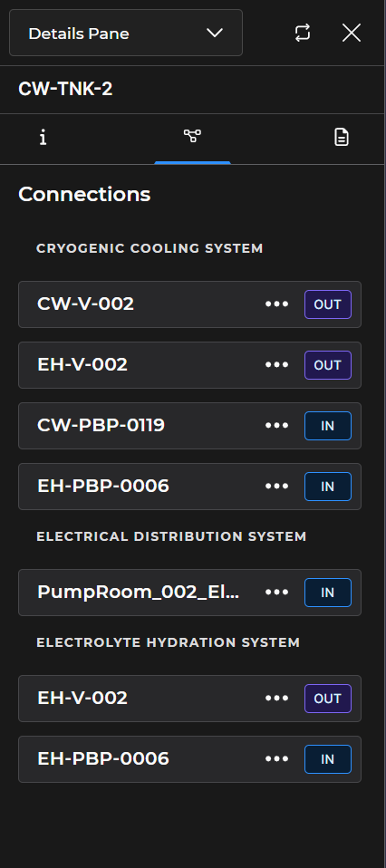
Task: Open more options for PumpRoom_002_El… connection
Action: (x=277, y=593)
